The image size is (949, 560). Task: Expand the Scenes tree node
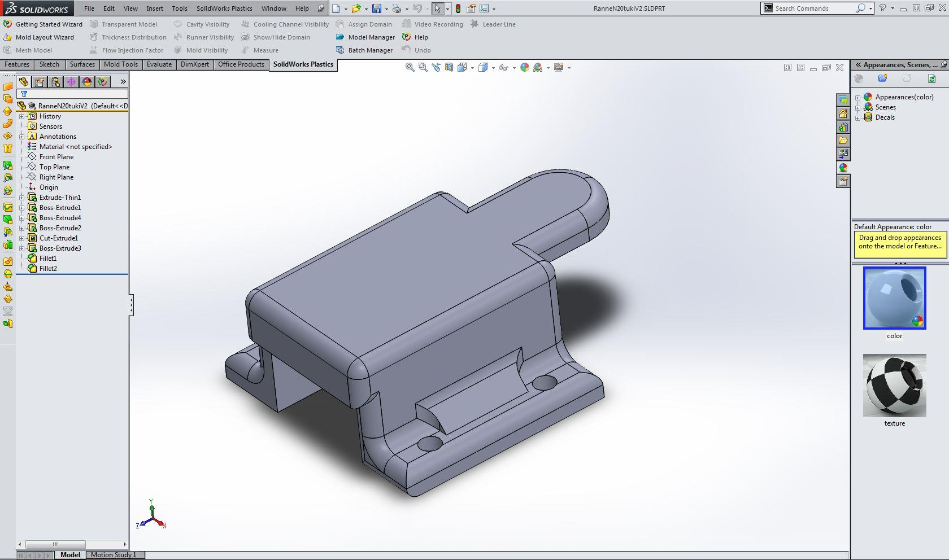(857, 108)
